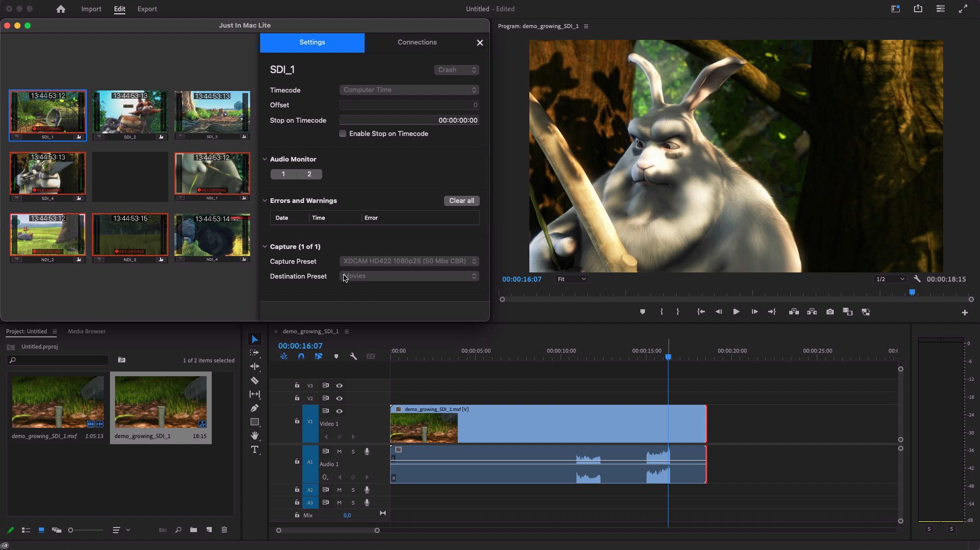This screenshot has width=980, height=550.
Task: Select audio monitor channel 2
Action: point(309,174)
